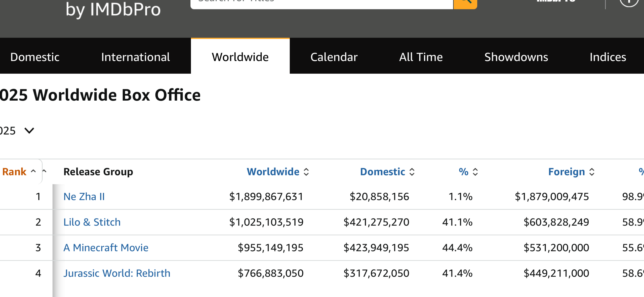This screenshot has height=297, width=644.
Task: Open the Calendar tab
Action: (x=334, y=57)
